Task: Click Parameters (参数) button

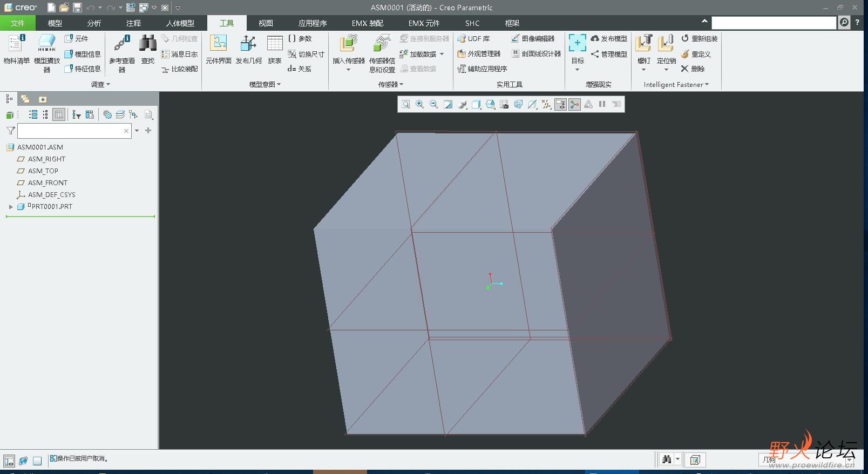Action: pyautogui.click(x=300, y=38)
